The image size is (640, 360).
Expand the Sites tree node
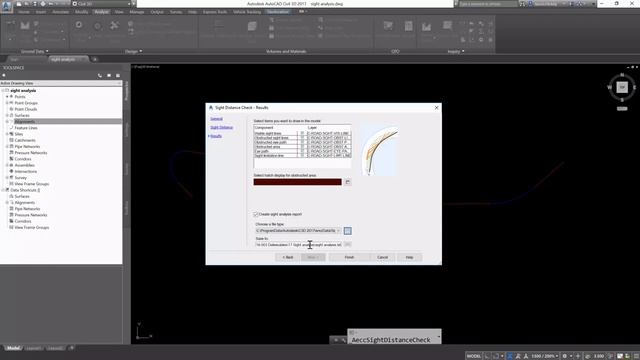point(7,134)
